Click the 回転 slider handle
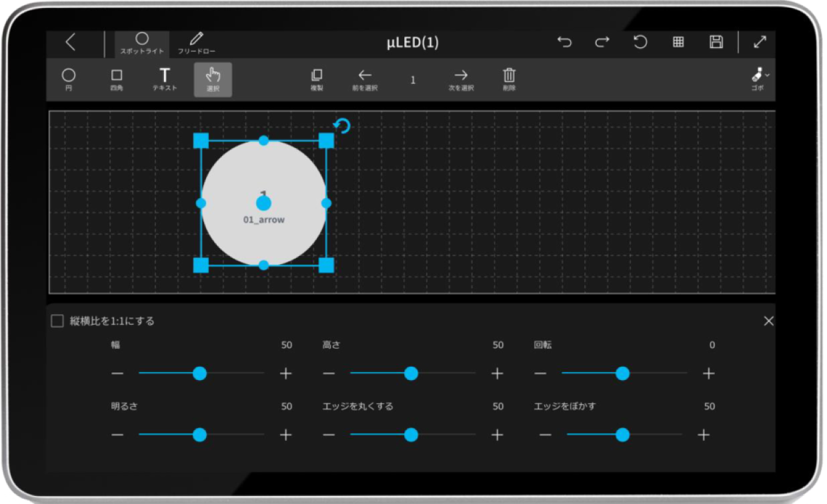827x504 pixels. pos(622,373)
